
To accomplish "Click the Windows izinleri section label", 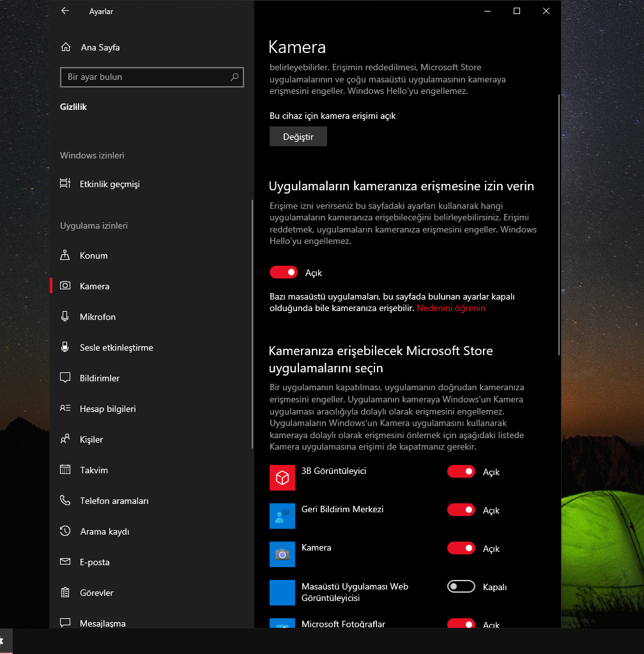I will click(x=92, y=155).
